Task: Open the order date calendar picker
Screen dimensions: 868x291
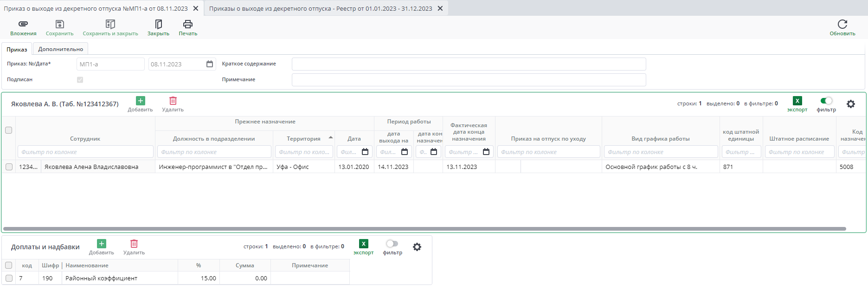Action: coord(210,64)
